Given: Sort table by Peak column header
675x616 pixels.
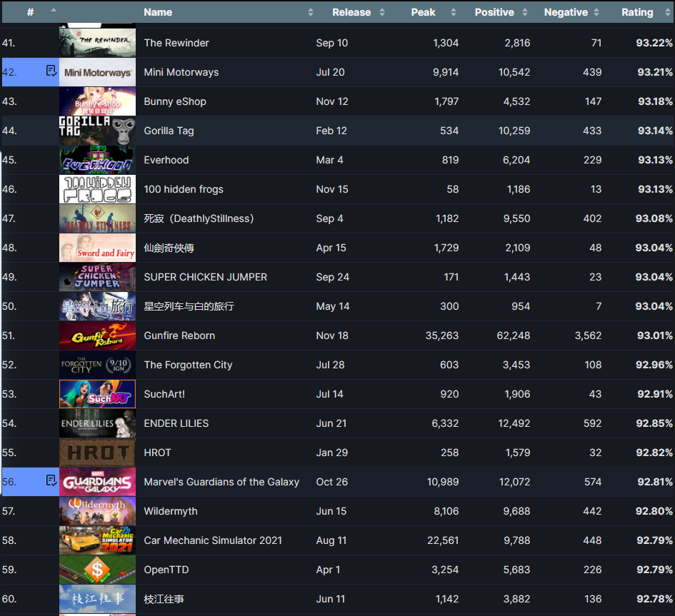Looking at the screenshot, I should (x=423, y=12).
